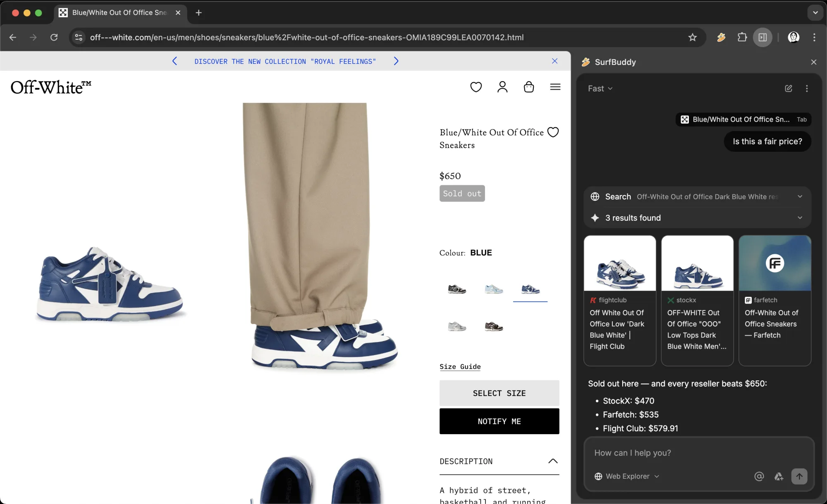Open the stockx search result card

coord(697,301)
